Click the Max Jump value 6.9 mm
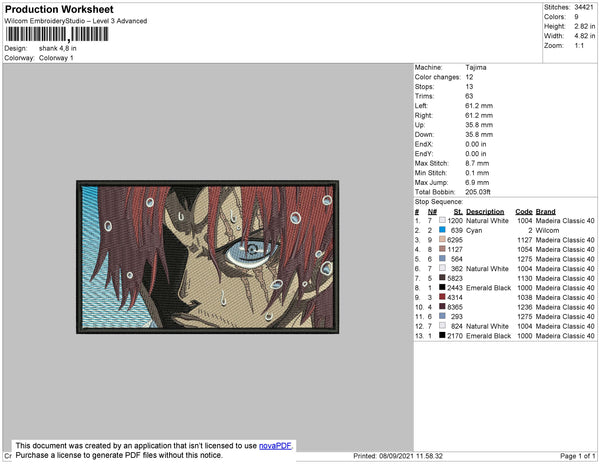This screenshot has width=600, height=464. pyautogui.click(x=477, y=182)
